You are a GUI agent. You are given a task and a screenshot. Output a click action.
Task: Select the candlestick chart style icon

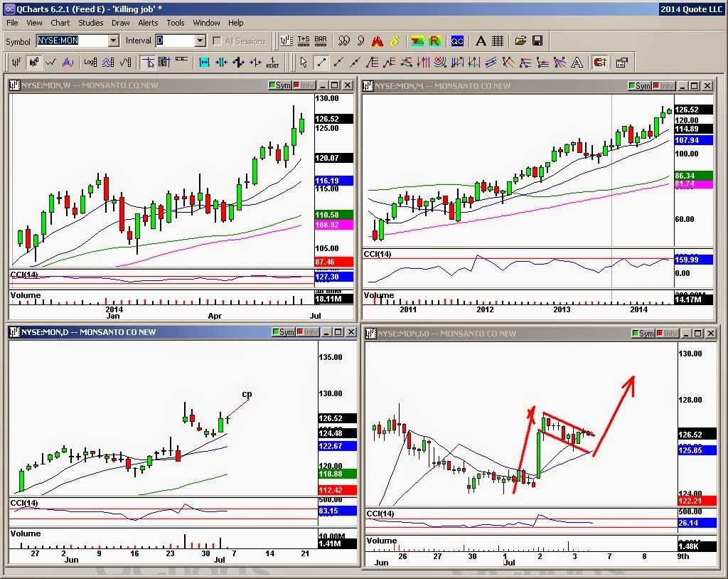[34, 63]
